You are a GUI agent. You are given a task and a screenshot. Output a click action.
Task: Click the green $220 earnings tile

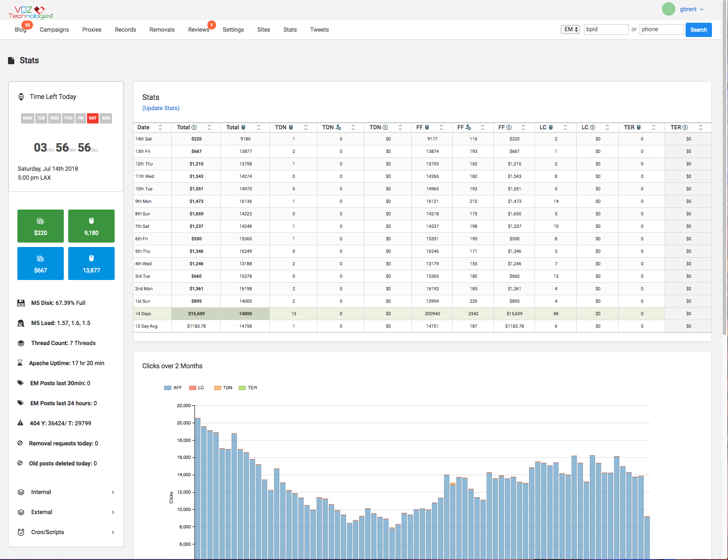[x=41, y=226]
